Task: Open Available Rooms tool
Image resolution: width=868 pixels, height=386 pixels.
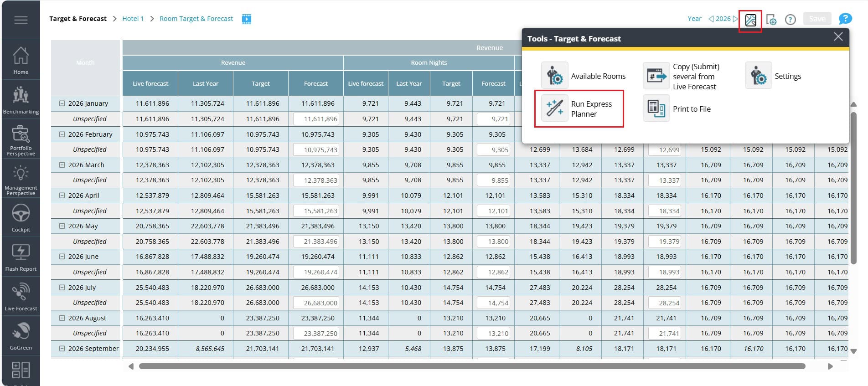Action: 584,76
